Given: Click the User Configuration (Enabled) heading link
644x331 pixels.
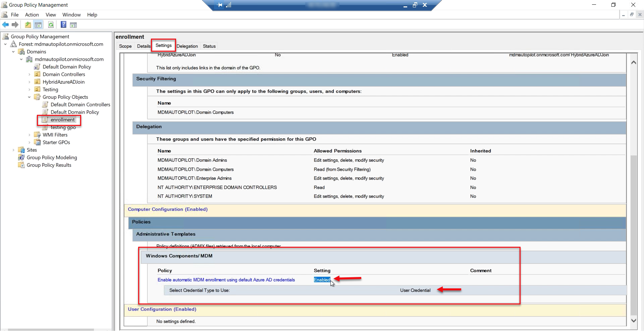Looking at the screenshot, I should [162, 309].
